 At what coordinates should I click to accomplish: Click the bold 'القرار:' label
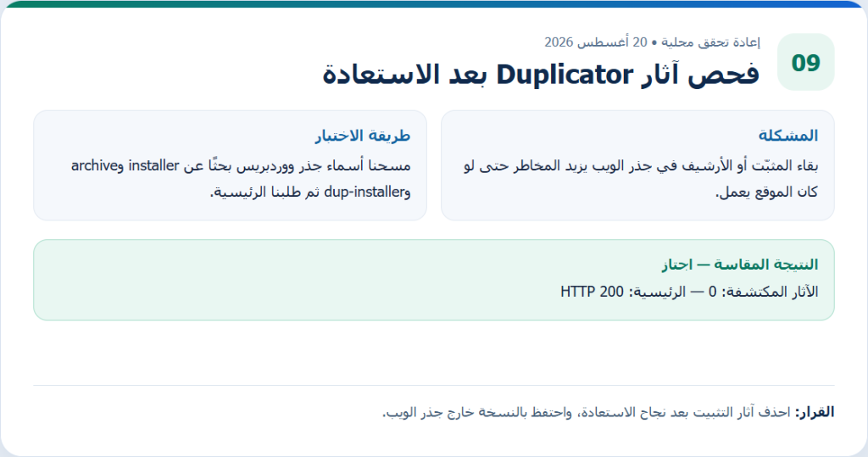(x=815, y=412)
